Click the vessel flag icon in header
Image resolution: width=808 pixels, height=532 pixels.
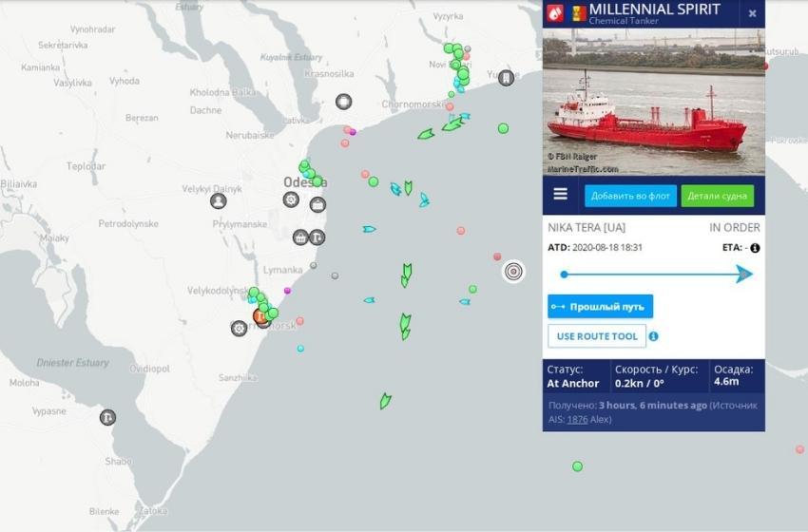(x=579, y=14)
